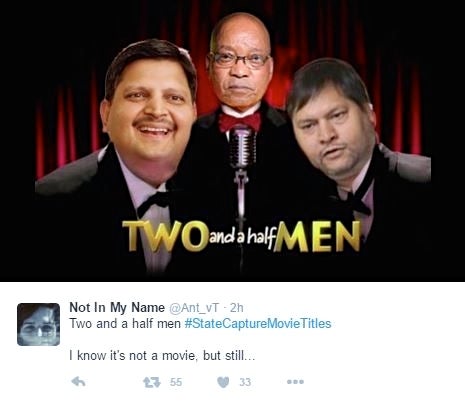Click the red bow tie in the image
Screen dimensions: 465x407
point(240,122)
